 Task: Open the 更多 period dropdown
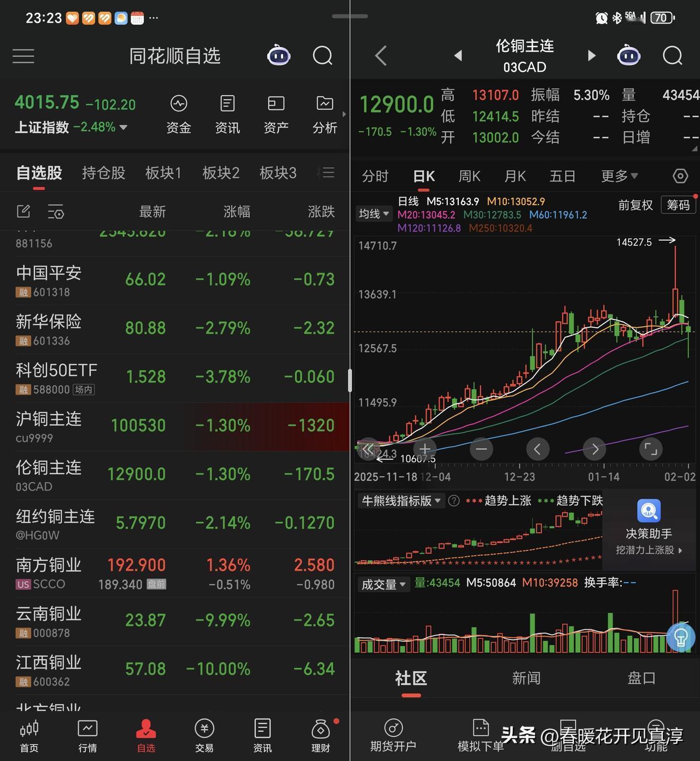coord(619,176)
